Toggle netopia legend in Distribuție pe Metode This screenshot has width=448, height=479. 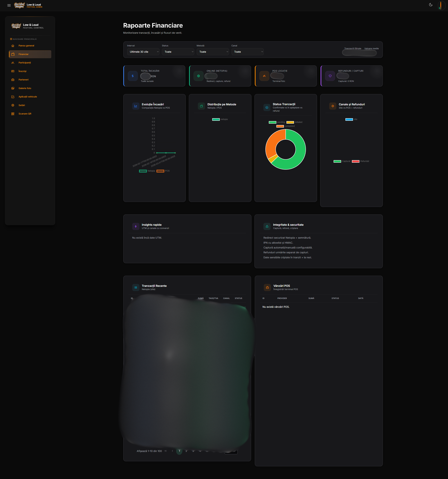click(220, 119)
